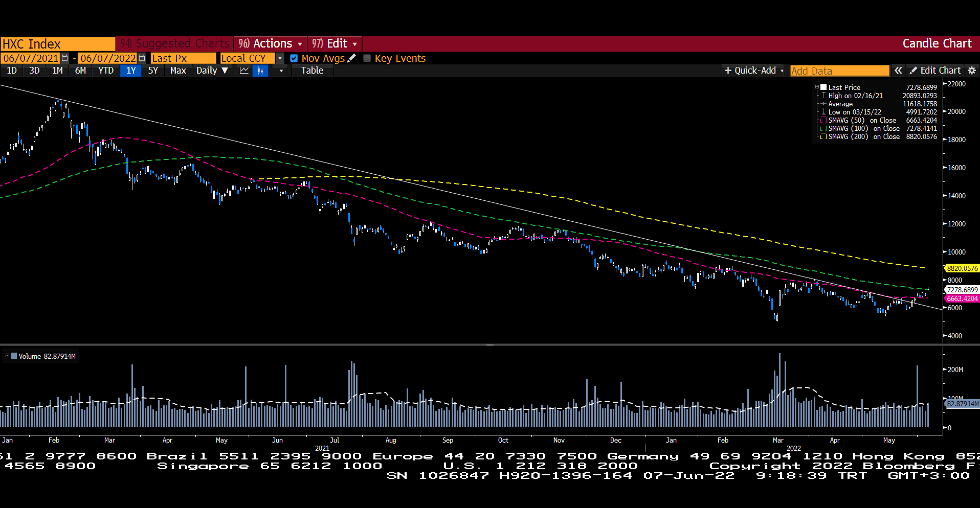Click end date field 06/07/2022

[108, 58]
